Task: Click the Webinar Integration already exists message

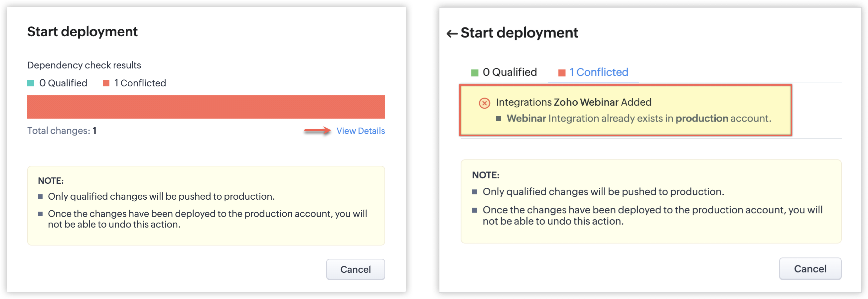Action: (639, 119)
